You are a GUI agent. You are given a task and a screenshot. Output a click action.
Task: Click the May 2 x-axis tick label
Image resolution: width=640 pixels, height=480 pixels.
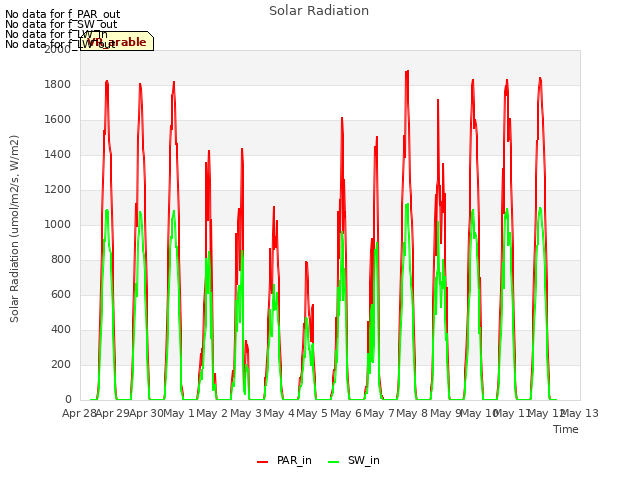point(212,413)
